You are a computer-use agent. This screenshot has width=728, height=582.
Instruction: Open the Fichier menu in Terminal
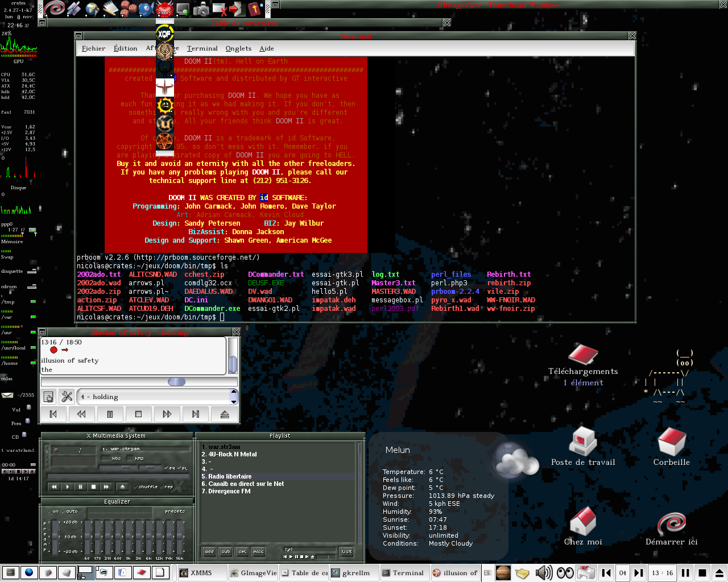point(93,48)
